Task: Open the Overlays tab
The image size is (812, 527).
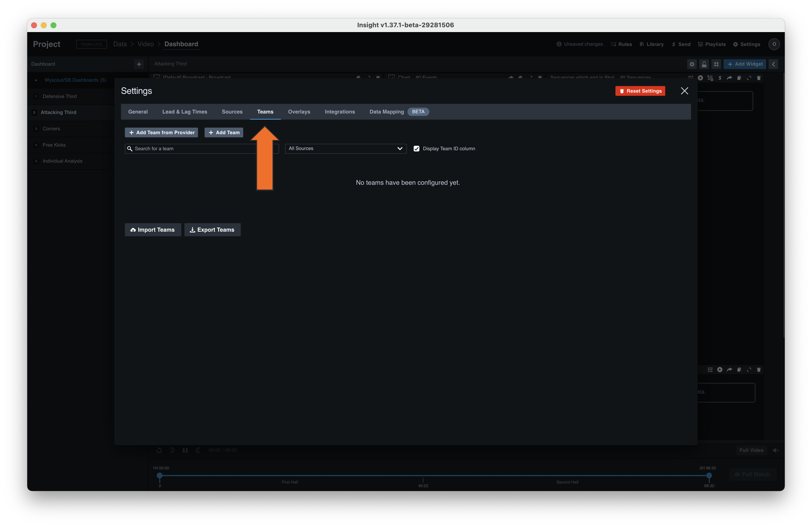Action: coord(299,112)
